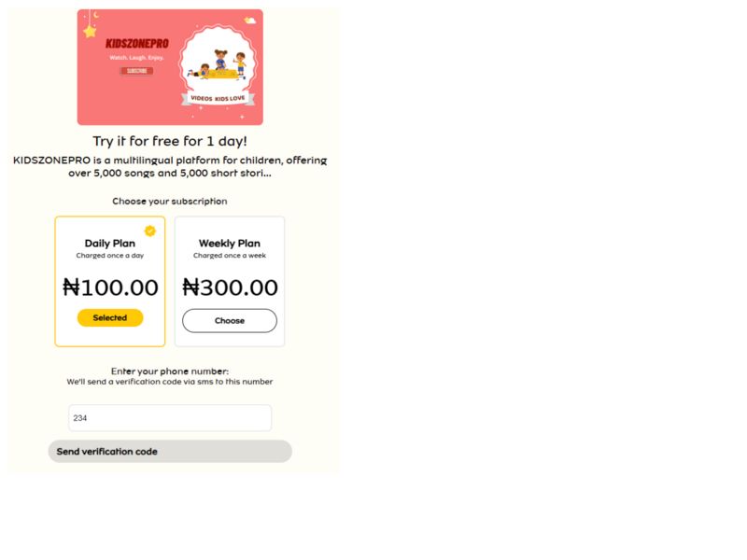Click the yellow Selected button
This screenshot has width=747, height=560.
tap(110, 317)
